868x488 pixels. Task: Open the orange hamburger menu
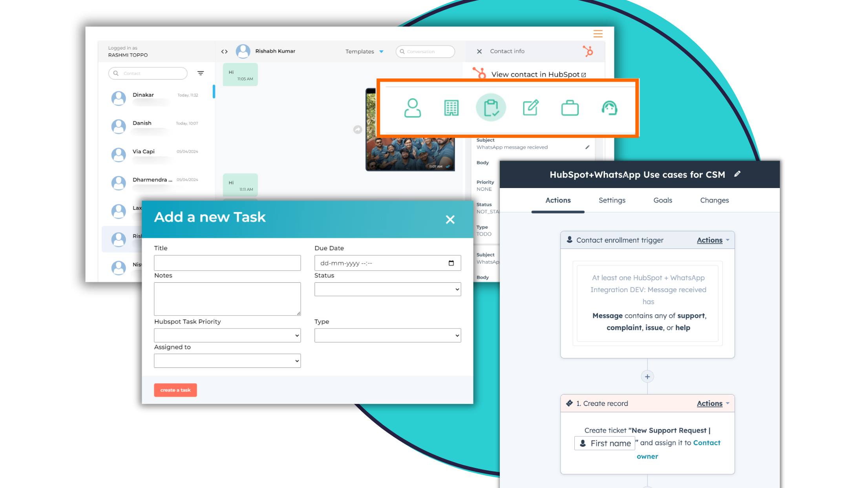point(598,34)
